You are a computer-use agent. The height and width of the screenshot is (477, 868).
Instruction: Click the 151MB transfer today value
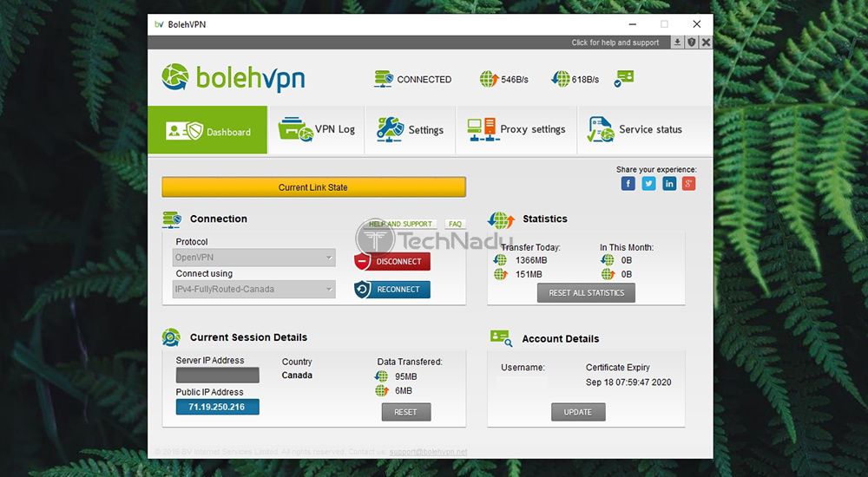tap(529, 274)
